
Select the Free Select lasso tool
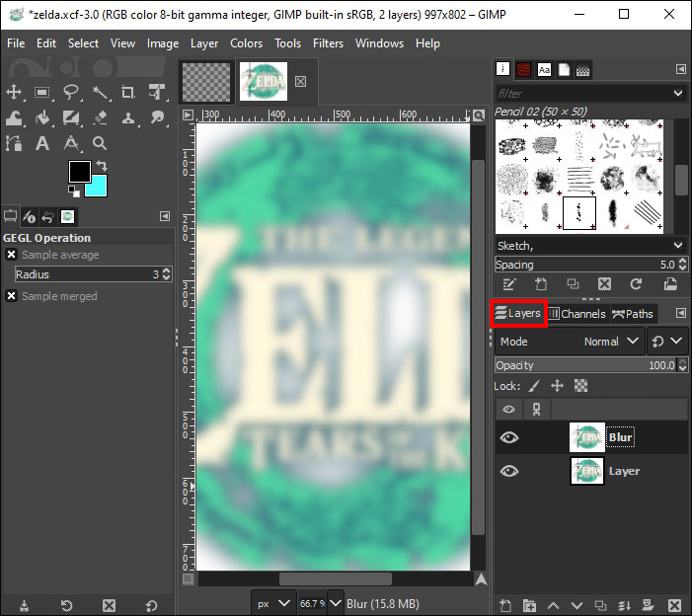point(71,92)
